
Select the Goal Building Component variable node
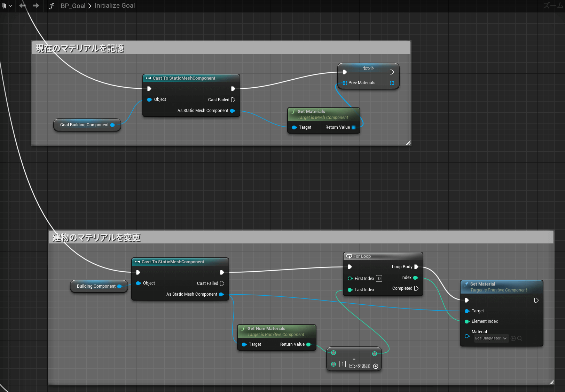(x=85, y=125)
